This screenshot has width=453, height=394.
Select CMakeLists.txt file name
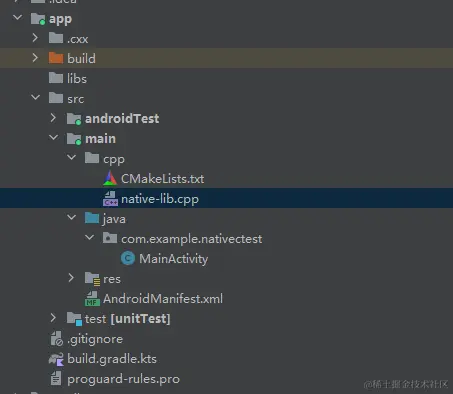point(162,179)
